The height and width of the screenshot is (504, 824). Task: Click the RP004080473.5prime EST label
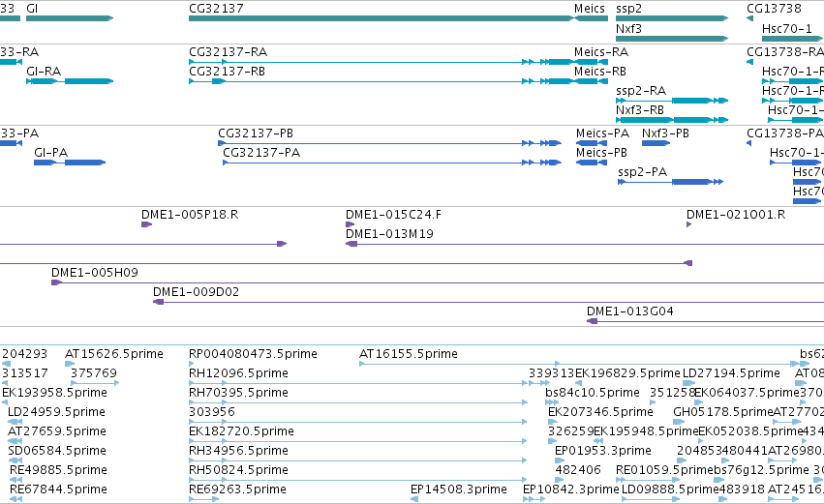[x=253, y=354]
